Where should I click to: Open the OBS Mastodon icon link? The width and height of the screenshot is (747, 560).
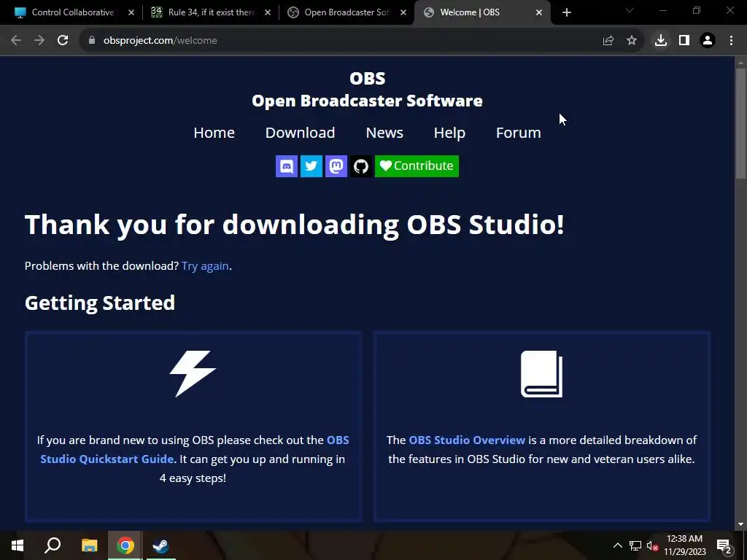tap(336, 166)
